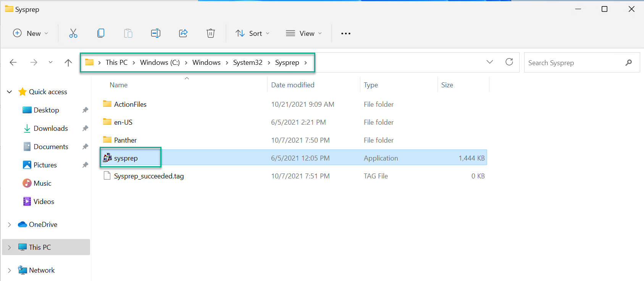Open the View dropdown menu
644x281 pixels.
[x=304, y=34]
